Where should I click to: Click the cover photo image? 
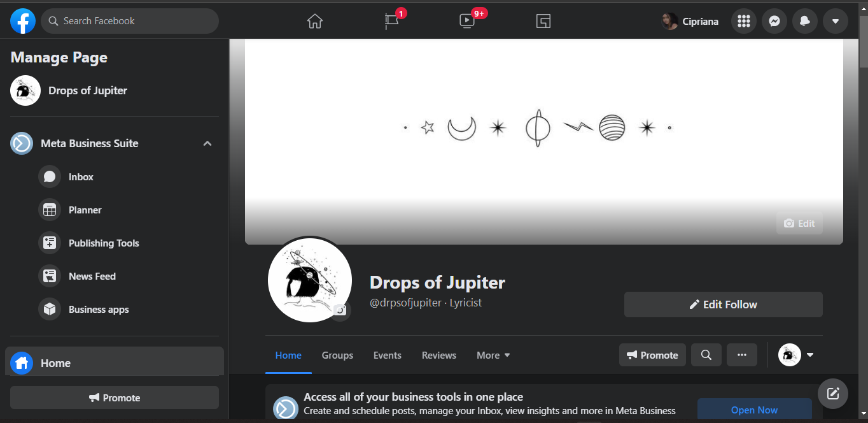tap(544, 141)
